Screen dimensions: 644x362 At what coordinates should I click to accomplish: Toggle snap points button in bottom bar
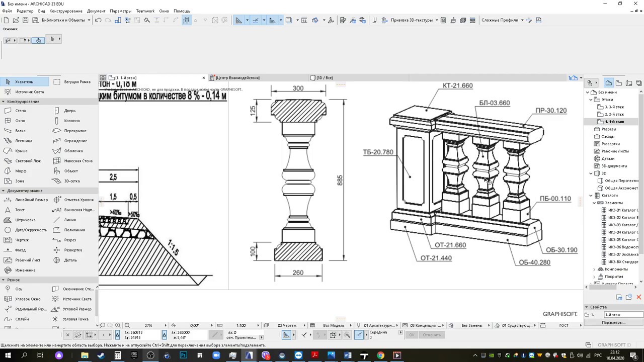coord(359,335)
